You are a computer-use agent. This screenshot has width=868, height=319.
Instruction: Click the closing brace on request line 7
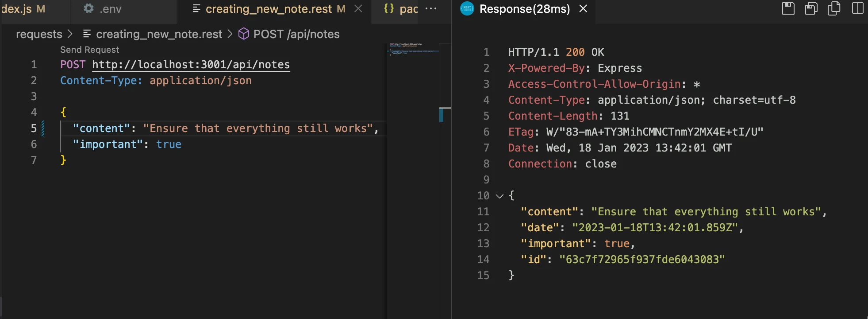click(63, 160)
